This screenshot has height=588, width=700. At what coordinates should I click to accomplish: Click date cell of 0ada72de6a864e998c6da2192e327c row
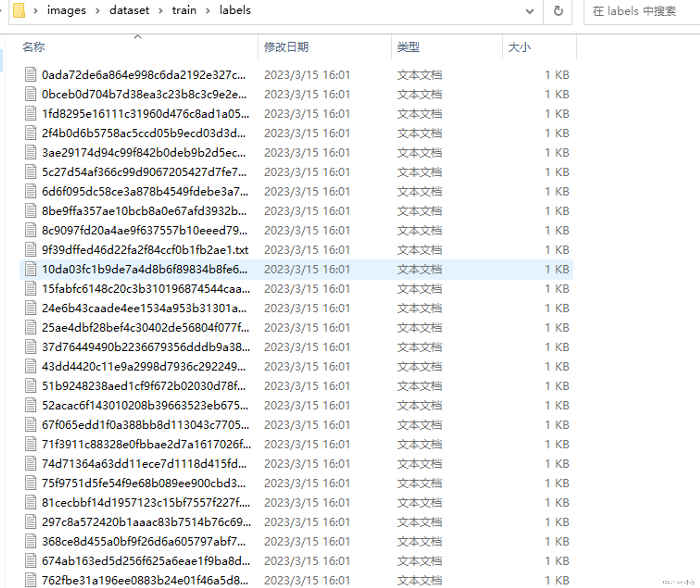pos(307,75)
